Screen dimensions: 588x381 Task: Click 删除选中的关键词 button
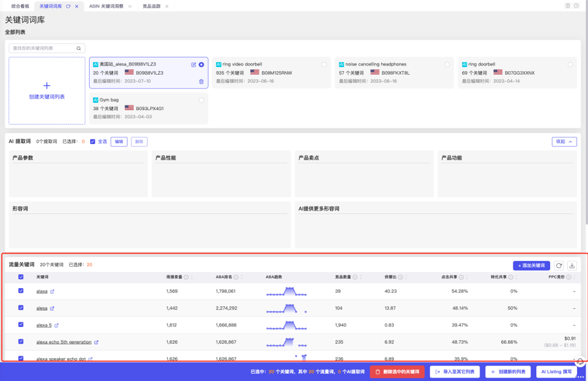397,372
